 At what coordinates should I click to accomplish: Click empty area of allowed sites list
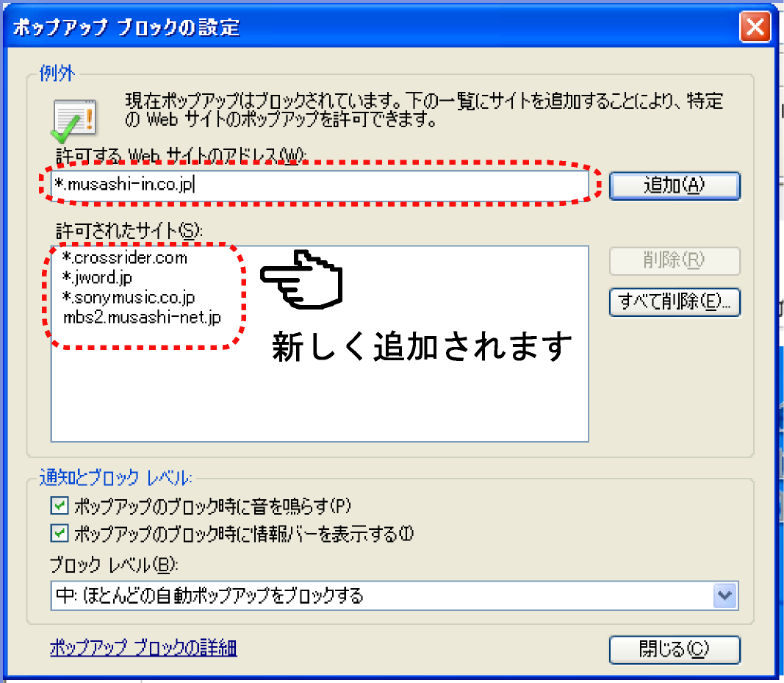pyautogui.click(x=320, y=400)
